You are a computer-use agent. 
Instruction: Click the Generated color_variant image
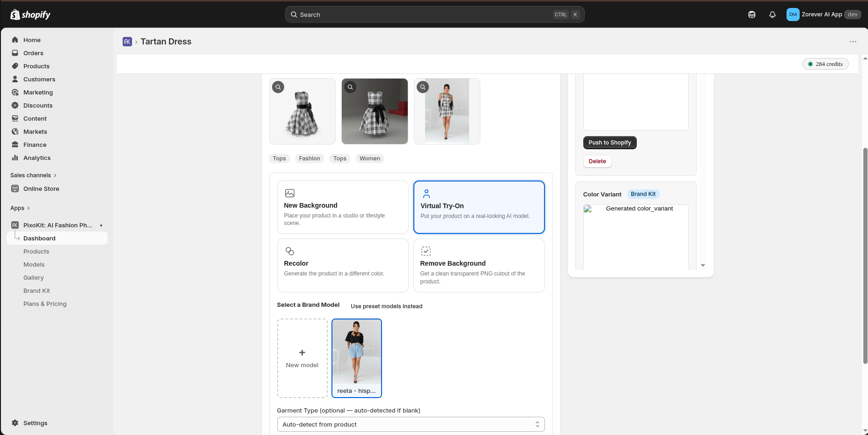(x=635, y=237)
